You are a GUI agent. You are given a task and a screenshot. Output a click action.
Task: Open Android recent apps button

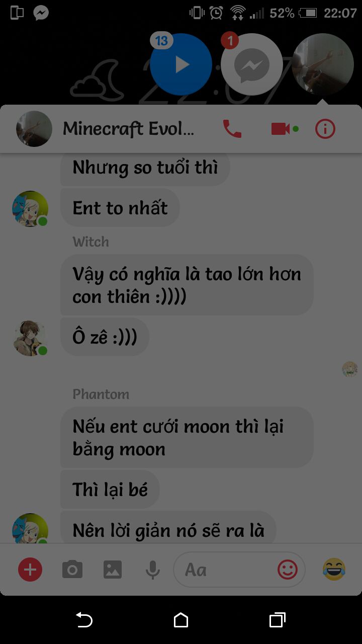277,620
